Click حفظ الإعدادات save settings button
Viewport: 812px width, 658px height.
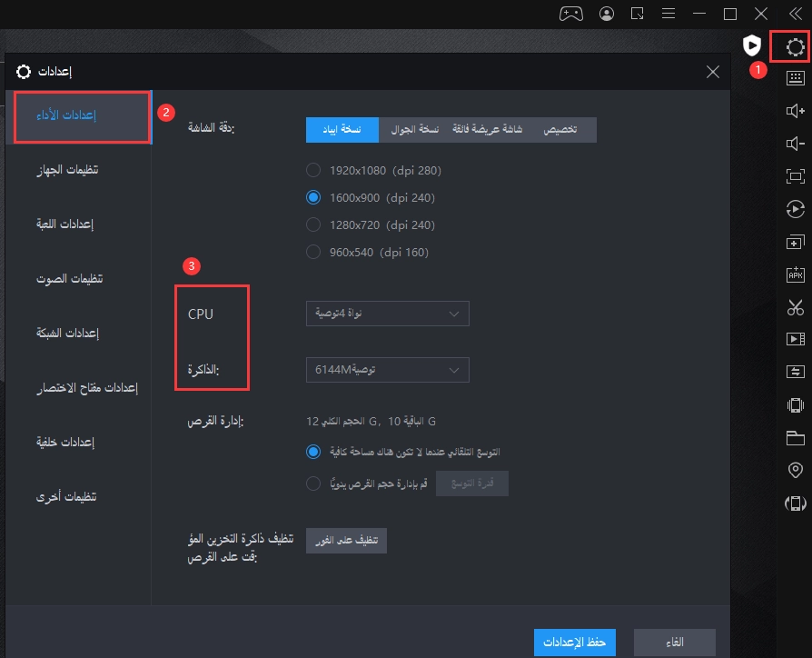tap(574, 643)
